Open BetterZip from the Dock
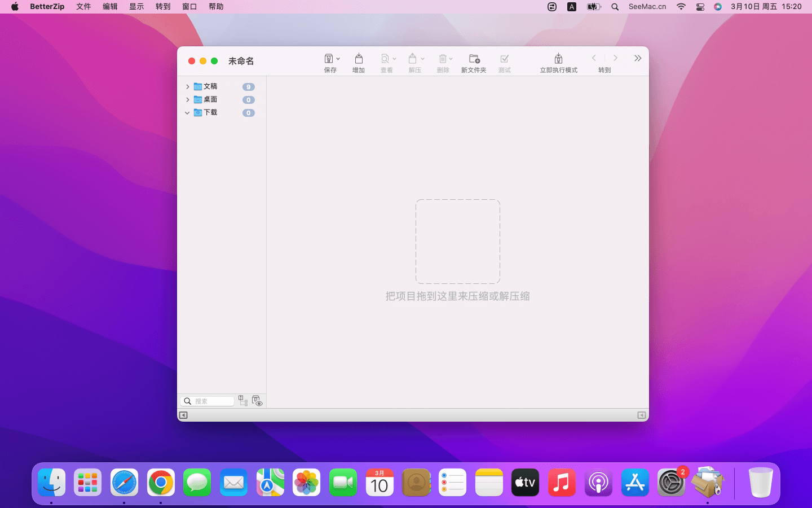 coord(708,483)
